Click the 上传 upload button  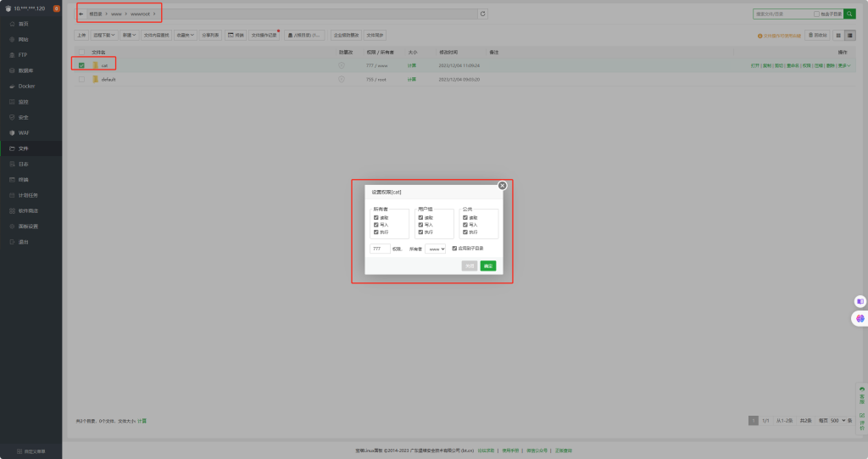tap(81, 35)
